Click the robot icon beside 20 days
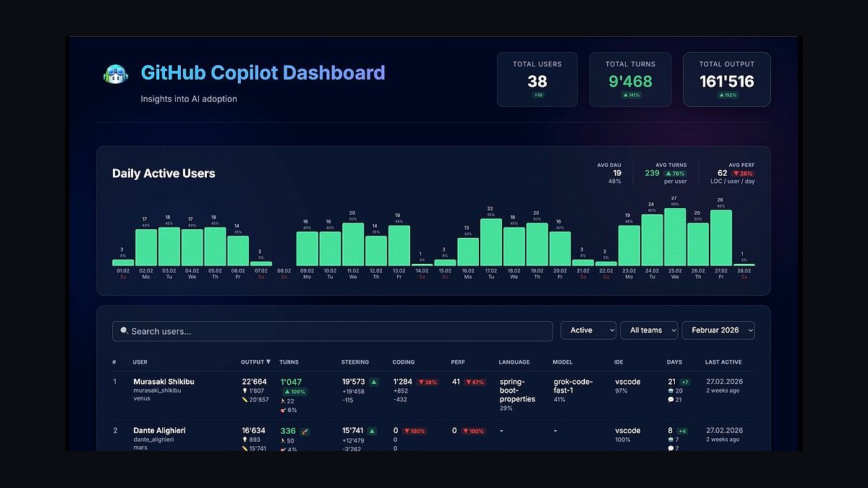This screenshot has width=868, height=488. point(670,391)
